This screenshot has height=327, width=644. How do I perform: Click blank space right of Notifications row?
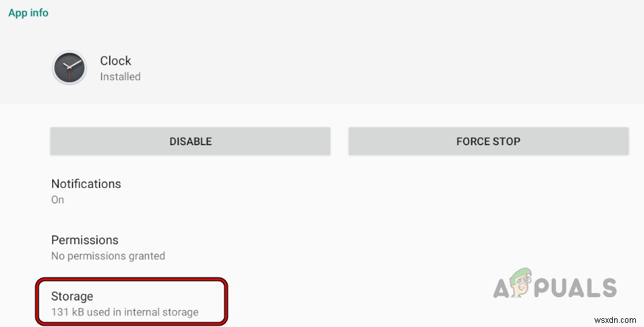click(407, 191)
